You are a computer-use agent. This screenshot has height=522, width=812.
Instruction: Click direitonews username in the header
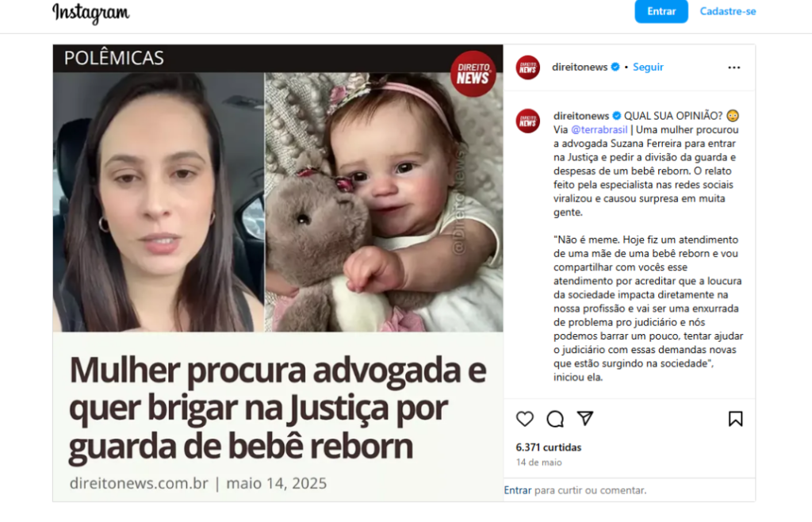click(x=580, y=67)
